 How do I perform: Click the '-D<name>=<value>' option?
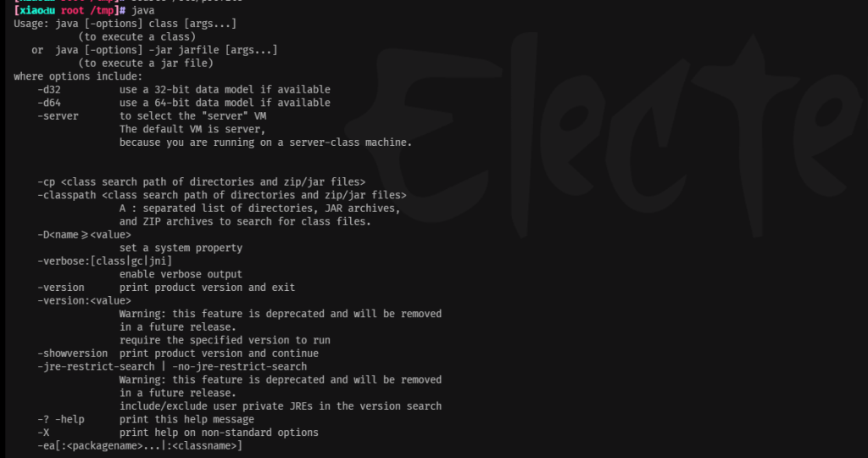[84, 235]
